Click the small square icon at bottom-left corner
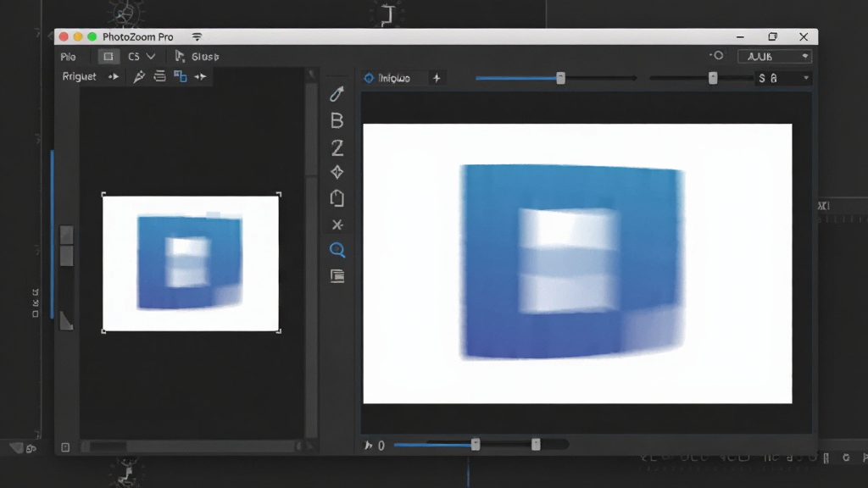 65,447
